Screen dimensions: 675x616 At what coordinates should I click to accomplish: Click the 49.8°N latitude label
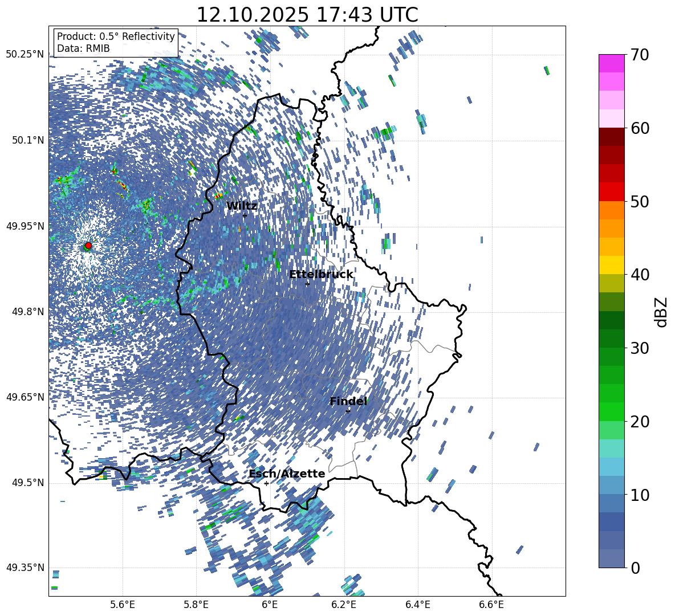pyautogui.click(x=27, y=312)
